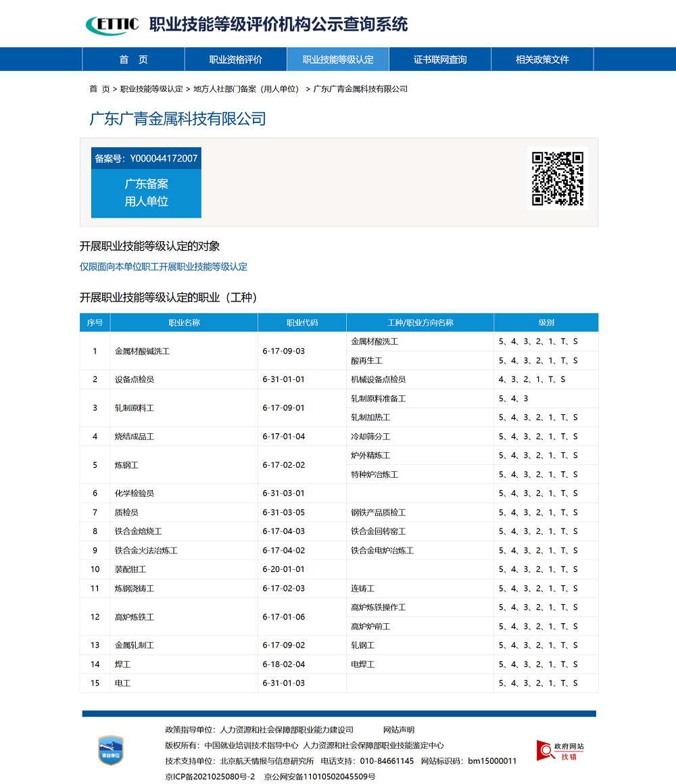This screenshot has height=784, width=676.
Task: Click the 政府网站找错 icon in footer
Action: tap(560, 750)
